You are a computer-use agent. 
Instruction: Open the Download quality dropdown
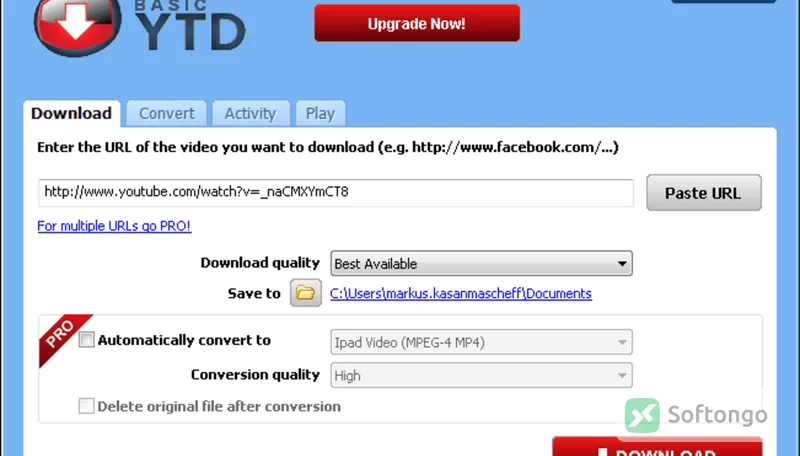[x=481, y=263]
